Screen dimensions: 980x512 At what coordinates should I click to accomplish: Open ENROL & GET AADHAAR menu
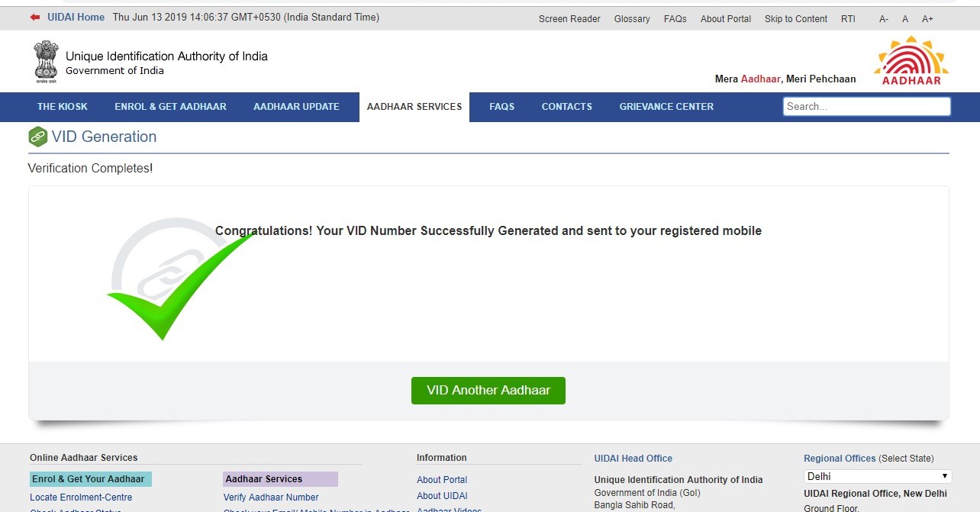[x=170, y=107]
